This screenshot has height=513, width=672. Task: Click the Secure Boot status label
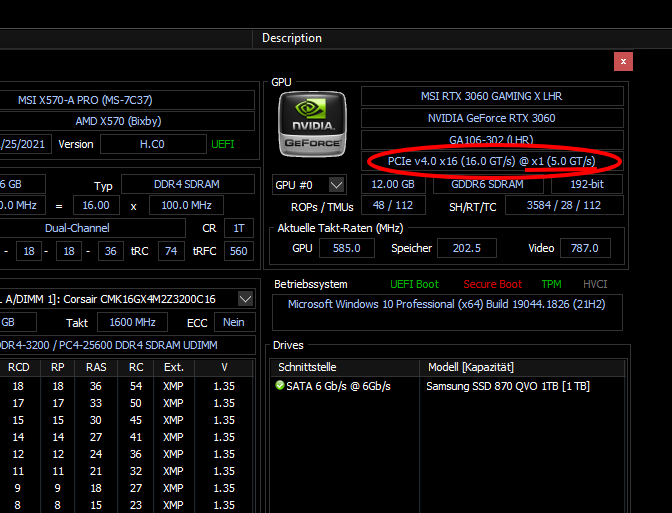pyautogui.click(x=492, y=284)
